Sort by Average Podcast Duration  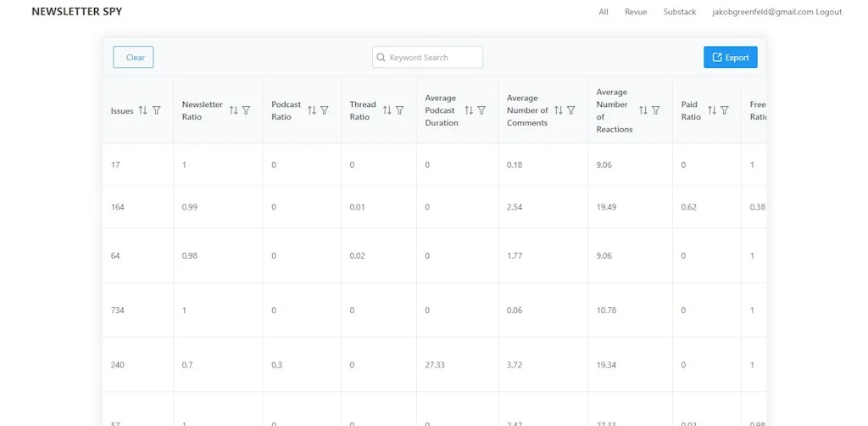tap(468, 110)
